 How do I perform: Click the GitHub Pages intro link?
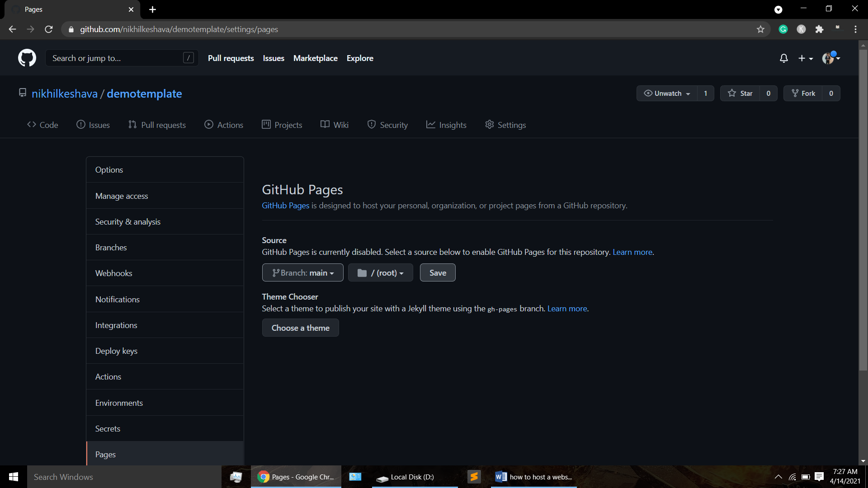tap(285, 206)
